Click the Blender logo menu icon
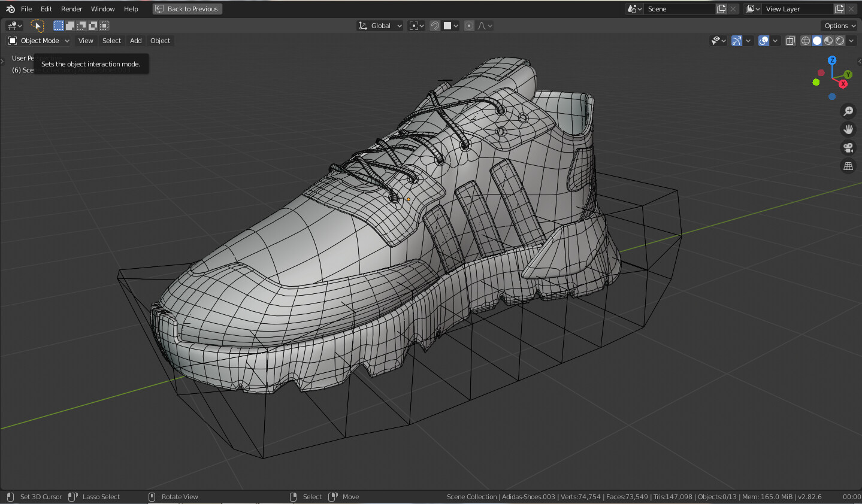The width and height of the screenshot is (862, 504). click(10, 9)
